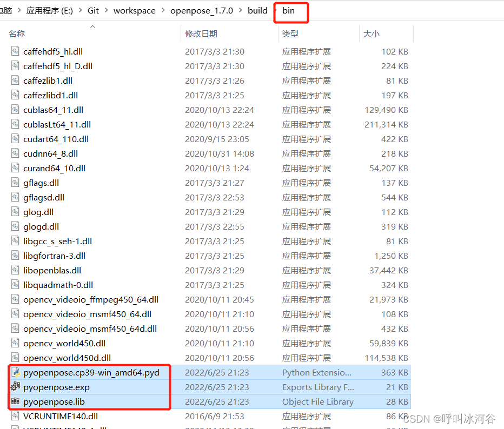Click the opencv_world450.dll file icon
This screenshot has width=504, height=429.
click(x=15, y=343)
